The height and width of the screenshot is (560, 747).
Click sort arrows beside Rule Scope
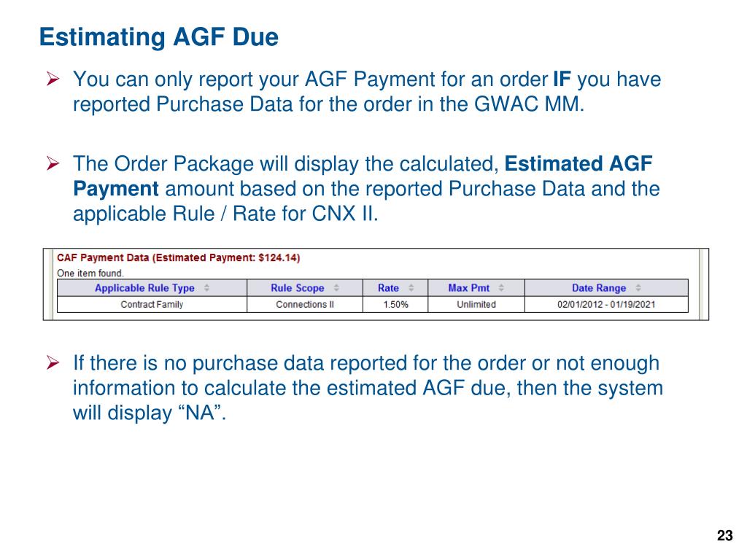click(x=336, y=287)
